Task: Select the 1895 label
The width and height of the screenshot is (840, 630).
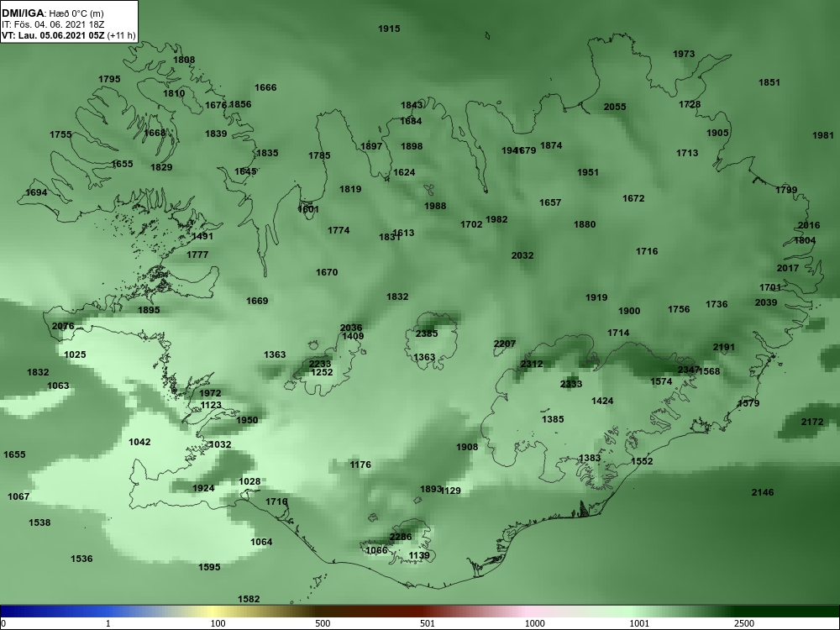Action: click(149, 310)
